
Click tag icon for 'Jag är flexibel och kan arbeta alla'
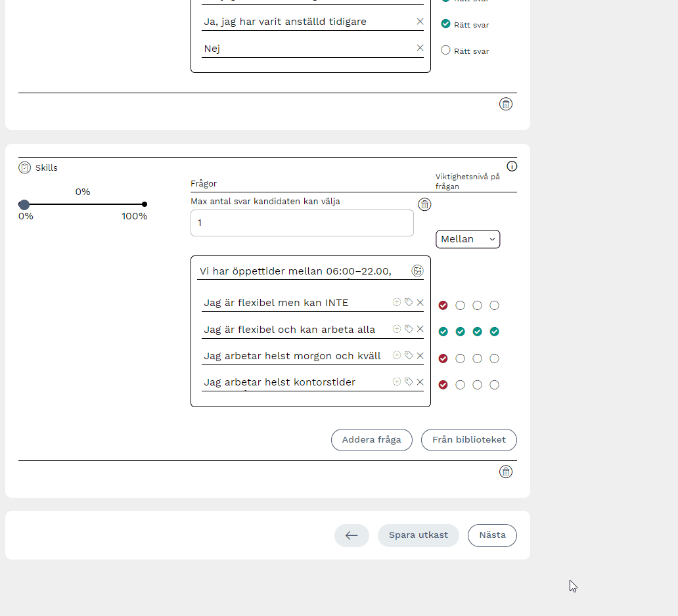point(409,329)
